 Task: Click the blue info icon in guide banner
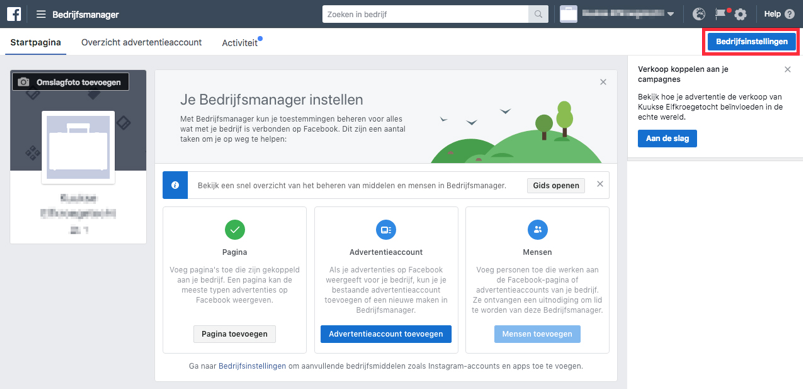pyautogui.click(x=175, y=185)
